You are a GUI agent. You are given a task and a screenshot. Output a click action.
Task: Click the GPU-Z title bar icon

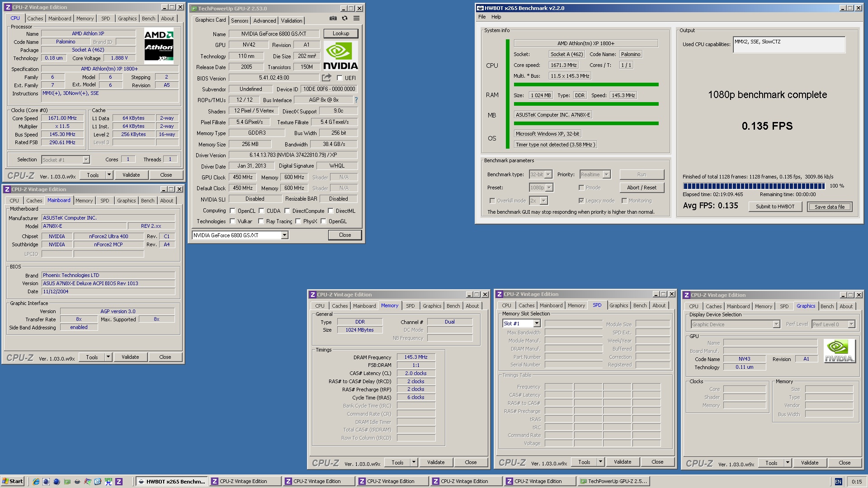point(193,9)
